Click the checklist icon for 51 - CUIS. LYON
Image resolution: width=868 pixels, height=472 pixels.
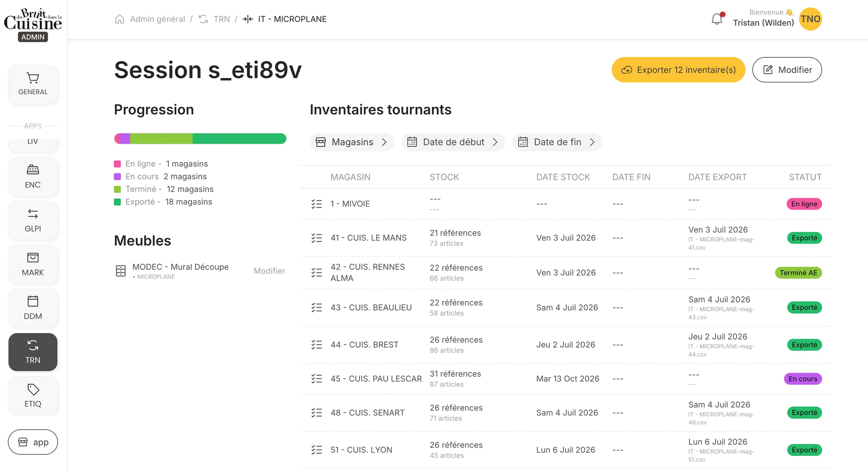(x=316, y=450)
